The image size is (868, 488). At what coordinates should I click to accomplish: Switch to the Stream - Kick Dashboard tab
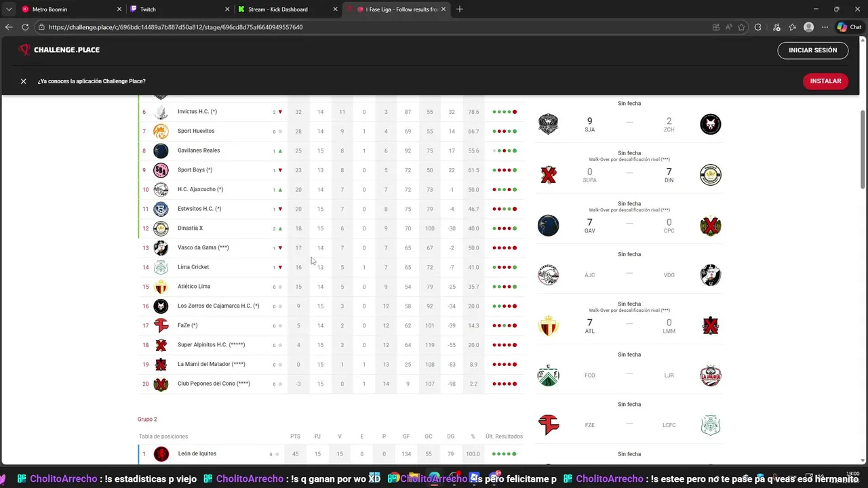pyautogui.click(x=288, y=9)
